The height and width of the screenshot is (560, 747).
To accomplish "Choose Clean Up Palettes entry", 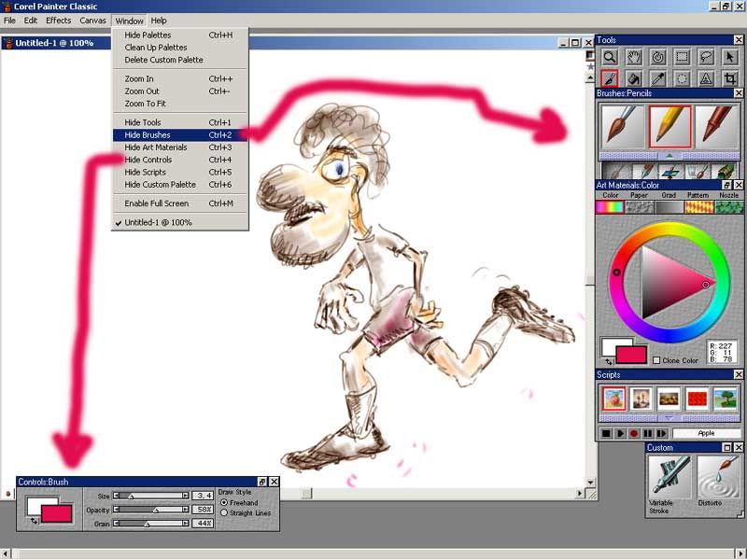I will (x=180, y=48).
